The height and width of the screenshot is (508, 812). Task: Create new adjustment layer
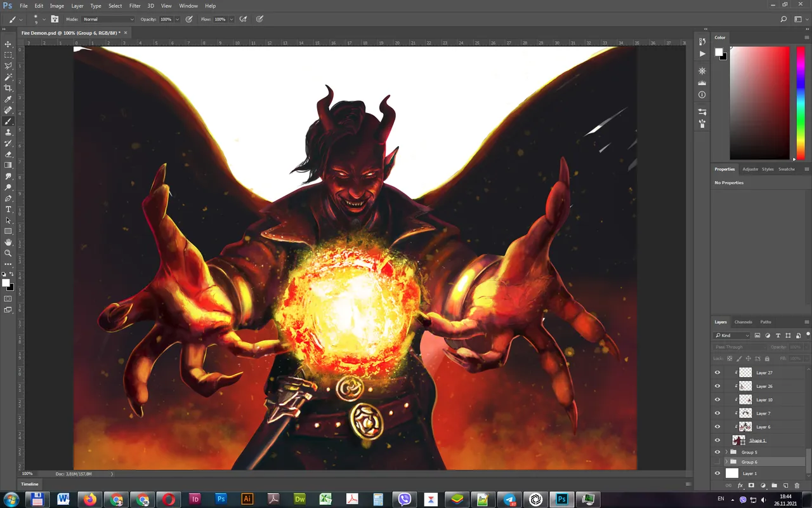763,486
